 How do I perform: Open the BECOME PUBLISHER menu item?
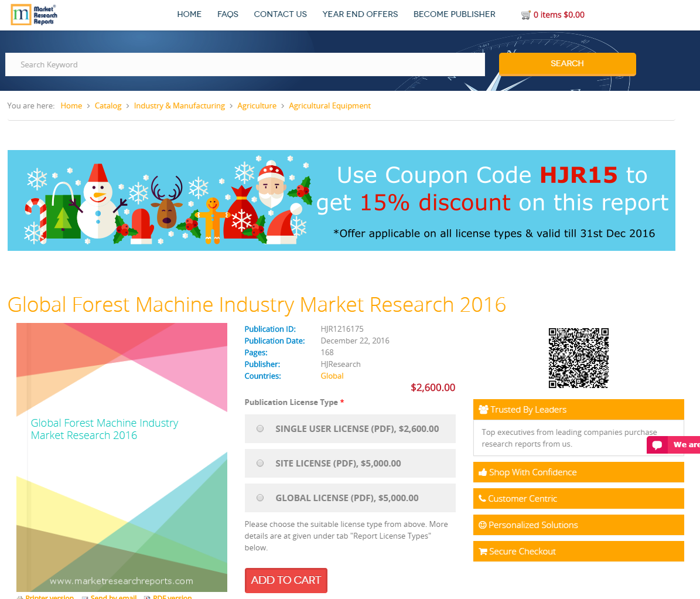[454, 14]
